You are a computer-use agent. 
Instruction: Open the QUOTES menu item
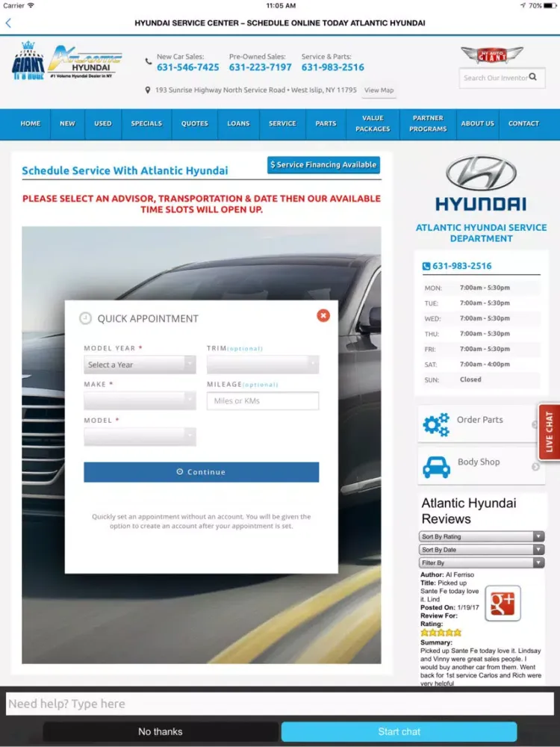click(195, 123)
